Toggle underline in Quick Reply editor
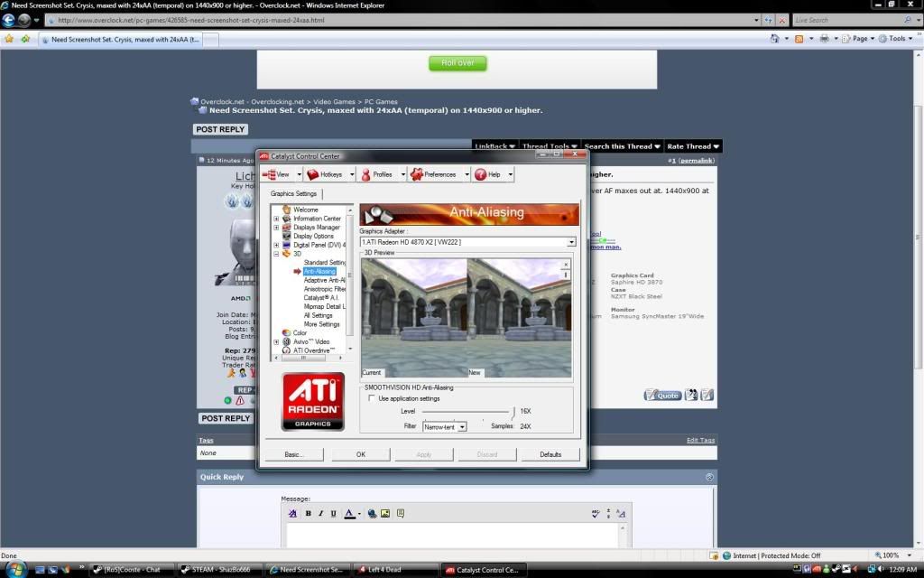924x578 pixels. click(334, 514)
